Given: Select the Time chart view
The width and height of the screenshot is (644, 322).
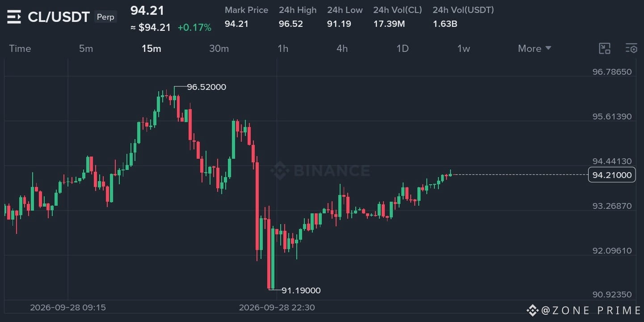Looking at the screenshot, I should (x=20, y=49).
